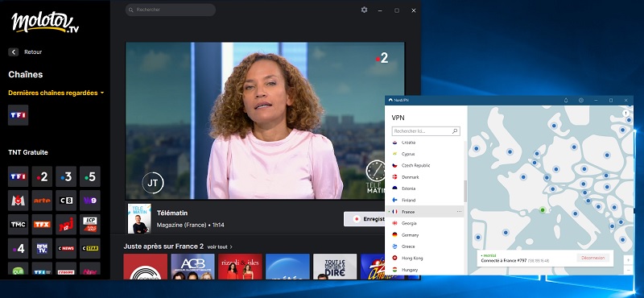This screenshot has height=298, width=644.
Task: Open NordVPN settings gear
Action: click(x=581, y=101)
